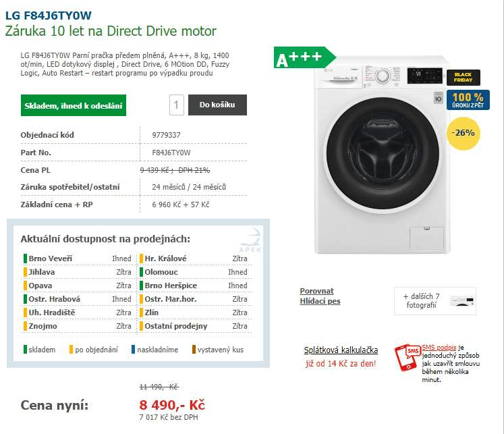Image resolution: width=504 pixels, height=434 pixels.
Task: Open the 'Splátková kalkulačka' link
Action: pos(341,350)
